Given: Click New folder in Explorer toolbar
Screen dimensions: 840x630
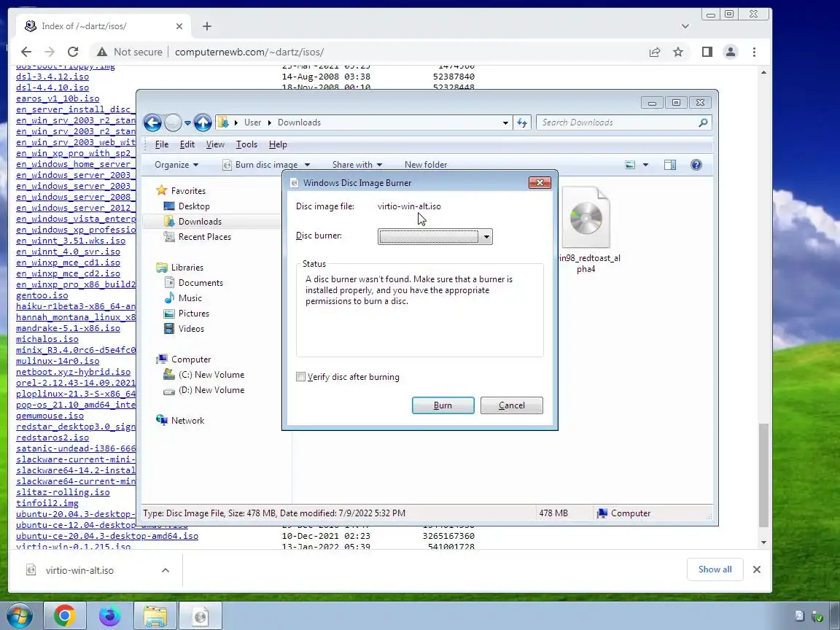Looking at the screenshot, I should 425,165.
